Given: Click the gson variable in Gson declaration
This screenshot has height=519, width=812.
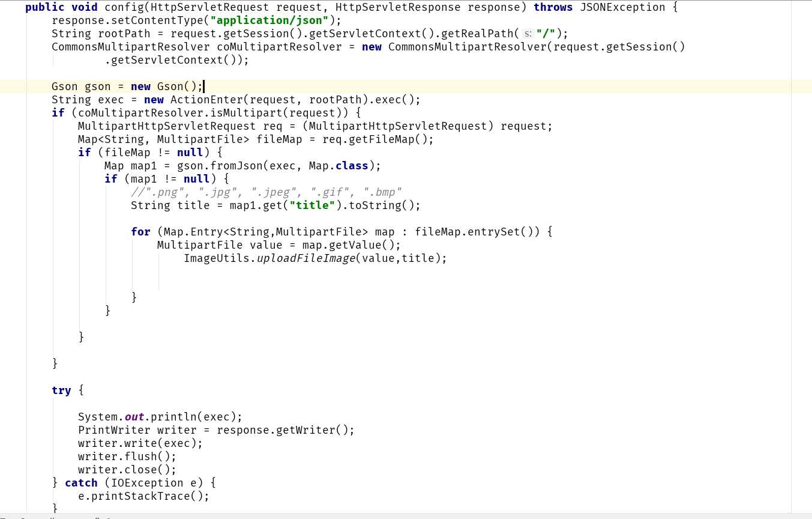Looking at the screenshot, I should tap(98, 86).
